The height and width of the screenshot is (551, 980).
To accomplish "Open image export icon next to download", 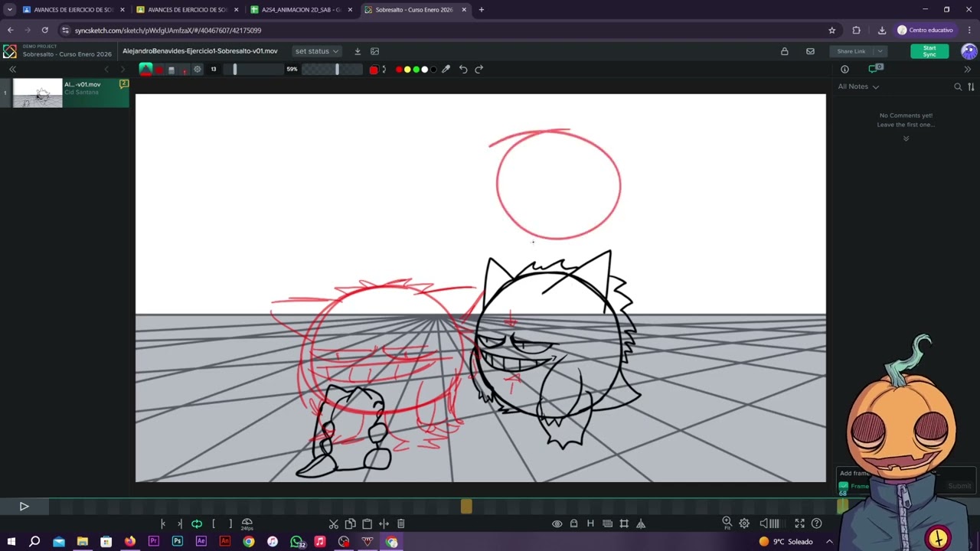I will 374,51.
